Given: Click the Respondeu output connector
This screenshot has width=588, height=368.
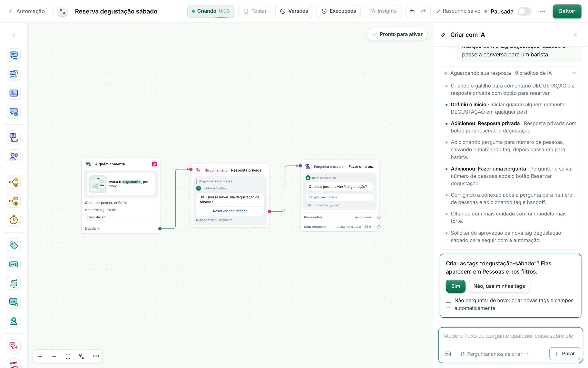Looking at the screenshot, I should pyautogui.click(x=379, y=217).
